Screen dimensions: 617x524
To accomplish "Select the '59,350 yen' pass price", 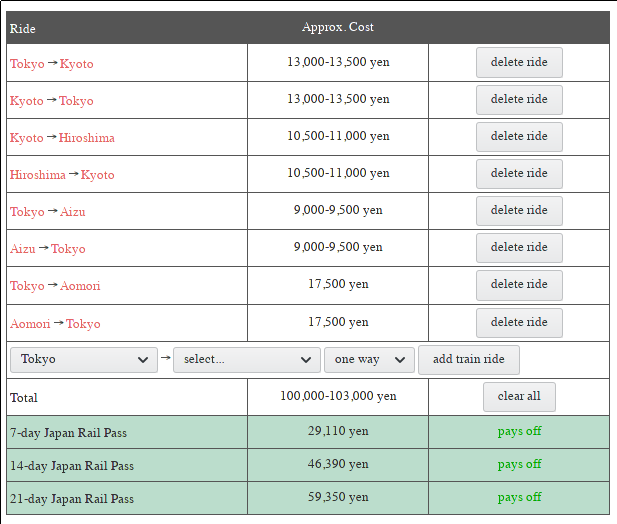I will pyautogui.click(x=338, y=497).
